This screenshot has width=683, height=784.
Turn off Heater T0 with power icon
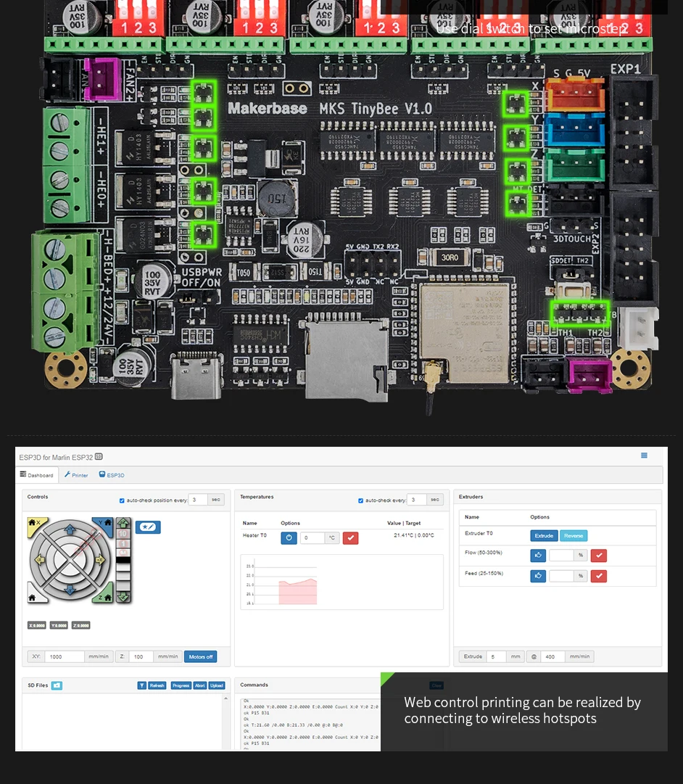289,538
